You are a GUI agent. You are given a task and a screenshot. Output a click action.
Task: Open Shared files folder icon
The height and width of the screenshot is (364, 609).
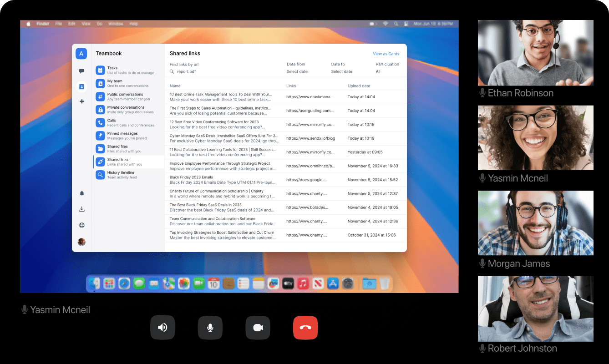(100, 149)
